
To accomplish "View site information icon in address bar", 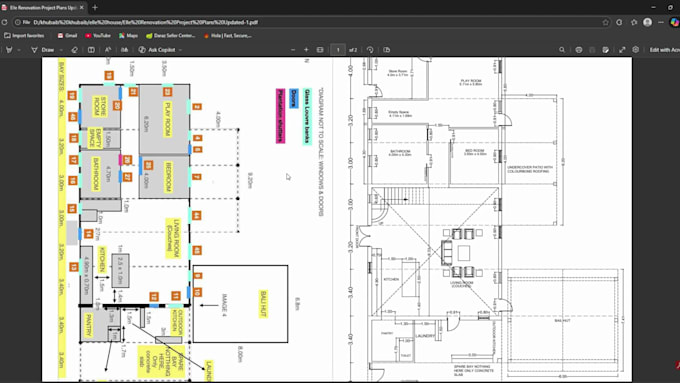I will point(18,22).
